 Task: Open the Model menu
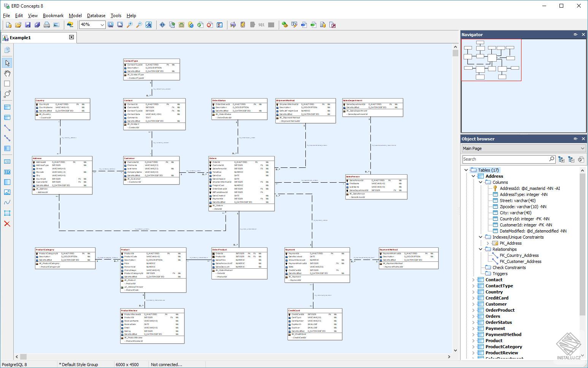pos(75,16)
